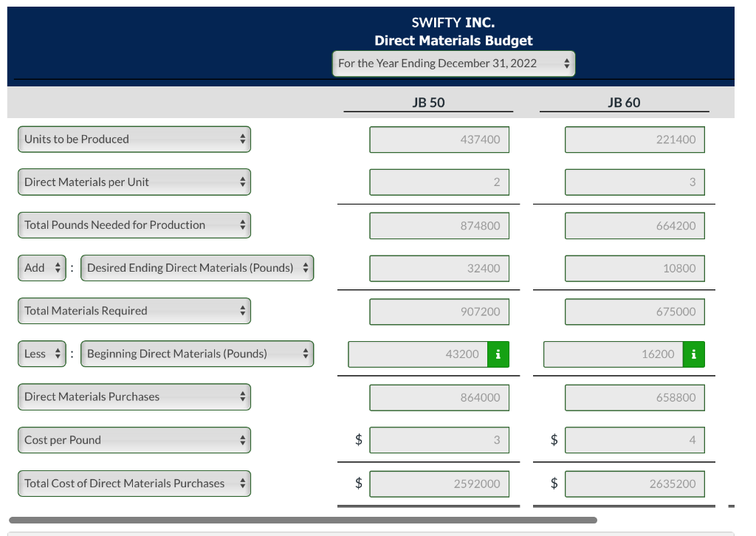756x536 pixels.
Task: Open the 'Total Cost of Direct Materials Purchases' dropdown
Action: [134, 484]
